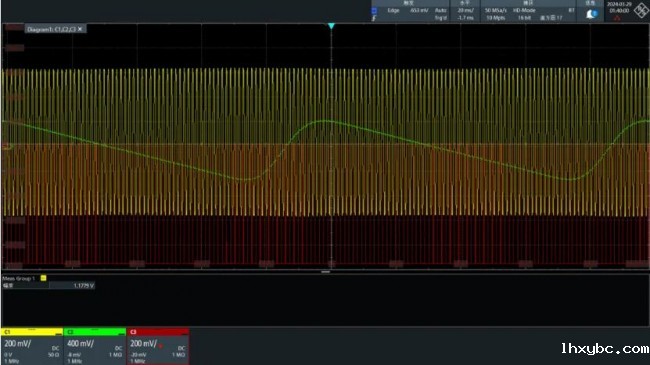Toggle the yellow C1 channel header
650x365 pixels.
click(x=32, y=332)
